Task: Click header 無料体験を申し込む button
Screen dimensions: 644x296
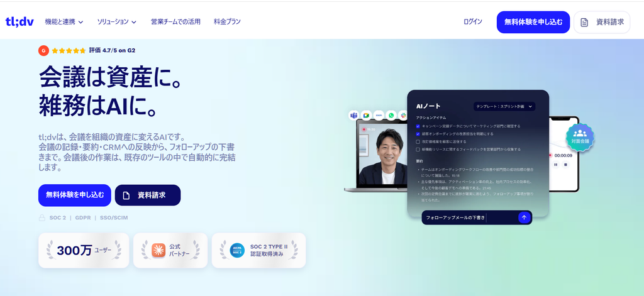Action: (x=533, y=22)
